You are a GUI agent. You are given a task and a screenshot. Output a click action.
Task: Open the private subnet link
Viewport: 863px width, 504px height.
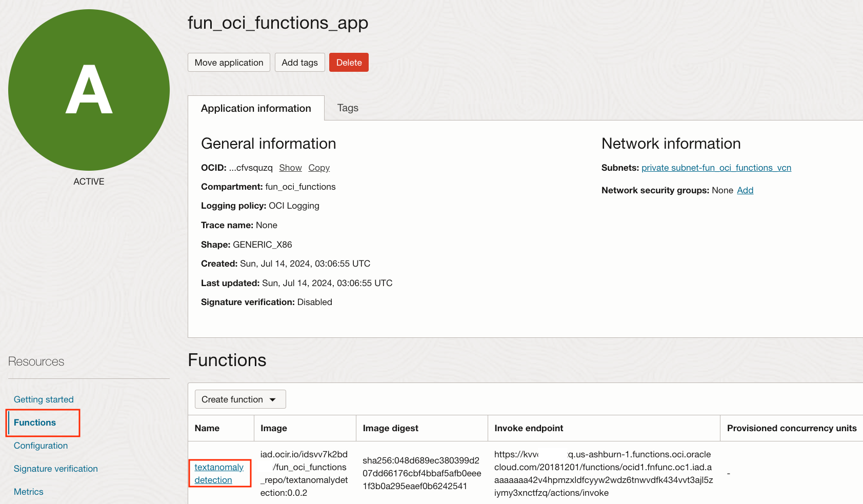tap(716, 168)
